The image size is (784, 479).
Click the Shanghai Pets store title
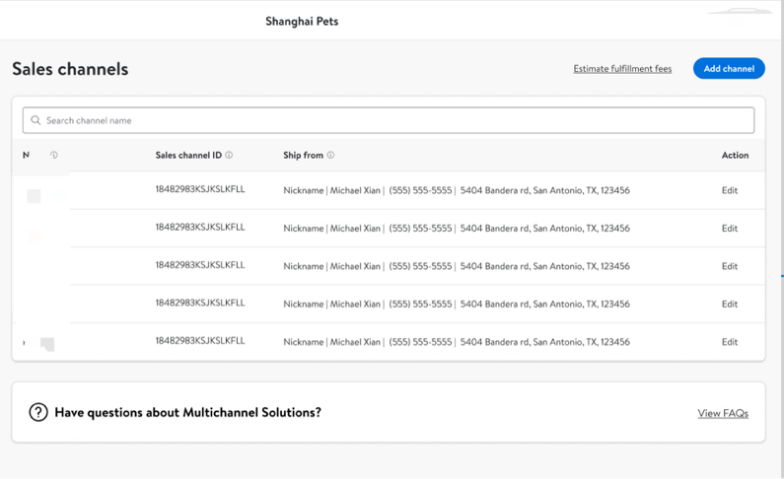coord(301,21)
